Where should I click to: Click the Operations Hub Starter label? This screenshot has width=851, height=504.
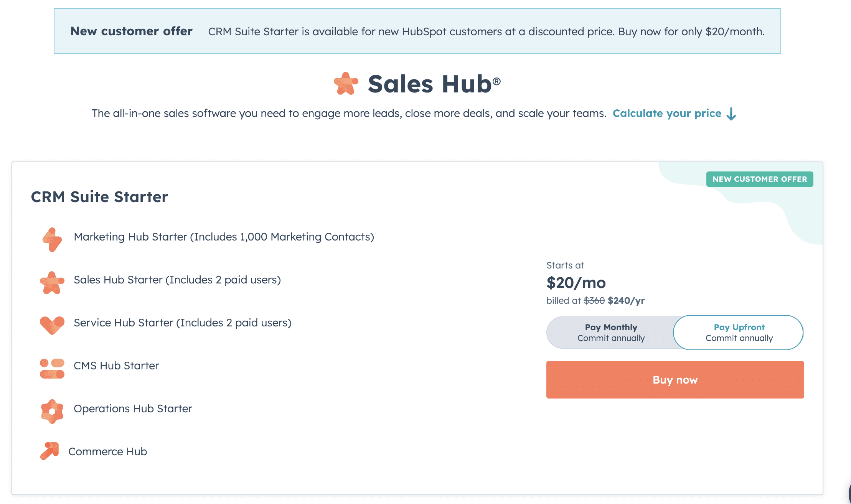click(133, 408)
